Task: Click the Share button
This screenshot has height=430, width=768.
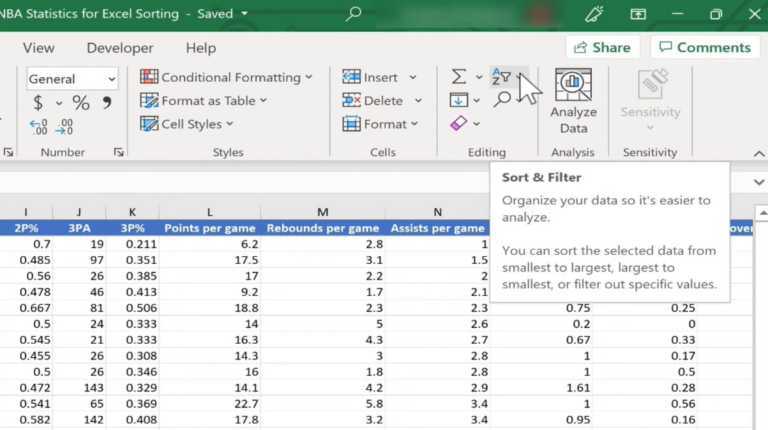Action: pyautogui.click(x=602, y=47)
